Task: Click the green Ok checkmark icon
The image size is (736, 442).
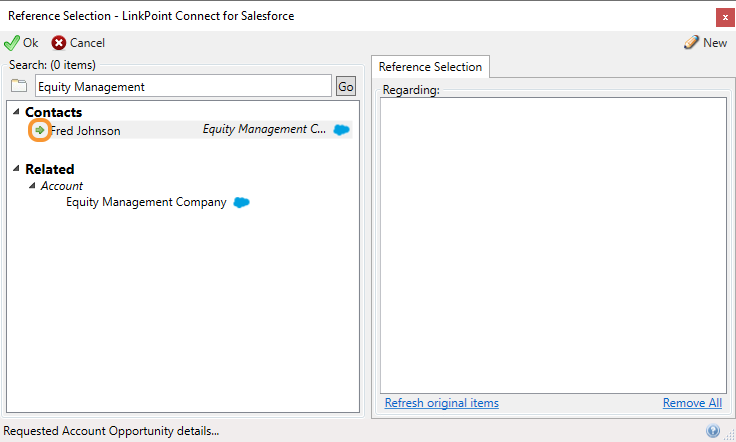Action: coord(12,43)
